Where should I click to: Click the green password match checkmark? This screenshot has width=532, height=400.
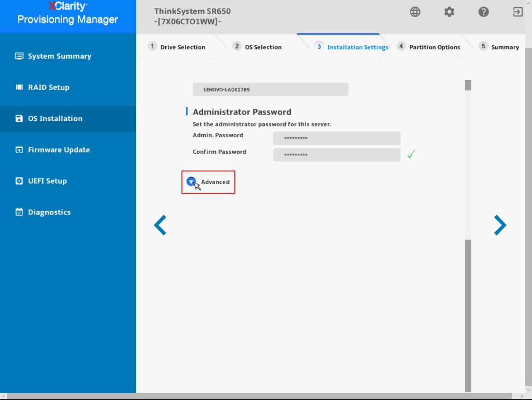coord(411,155)
